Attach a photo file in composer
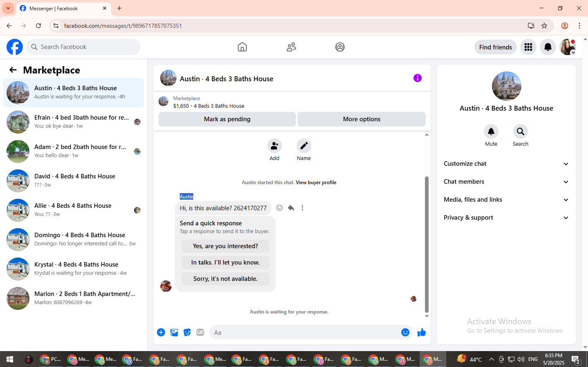Viewport: 588px width, 367px height. coord(174,332)
